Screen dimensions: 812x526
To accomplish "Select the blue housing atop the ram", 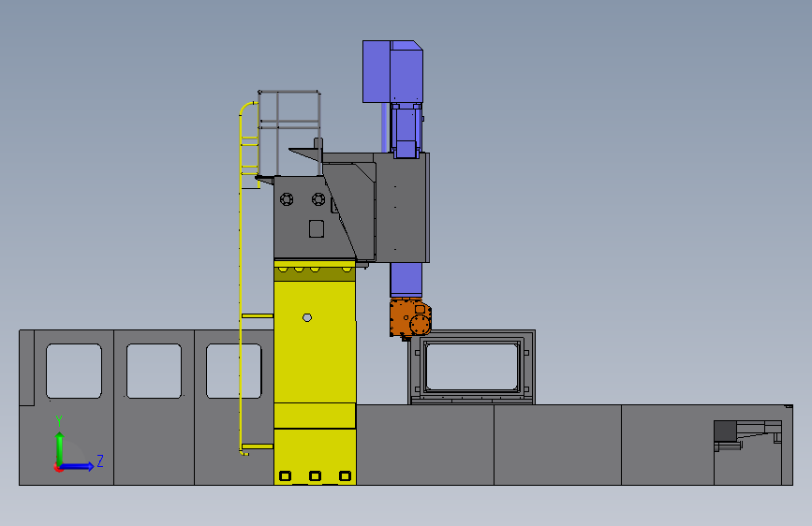I will [x=392, y=71].
